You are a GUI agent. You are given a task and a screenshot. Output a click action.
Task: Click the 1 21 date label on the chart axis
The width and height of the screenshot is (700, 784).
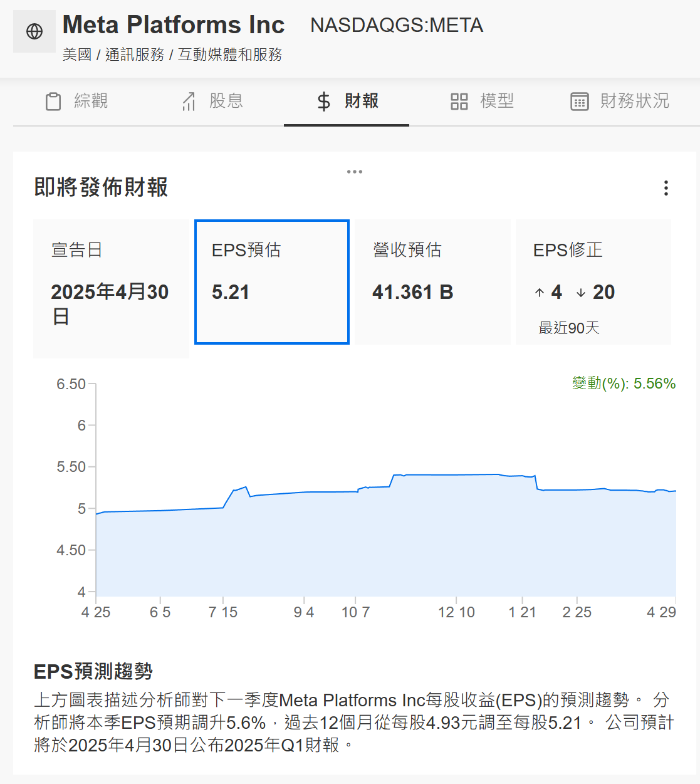[522, 612]
